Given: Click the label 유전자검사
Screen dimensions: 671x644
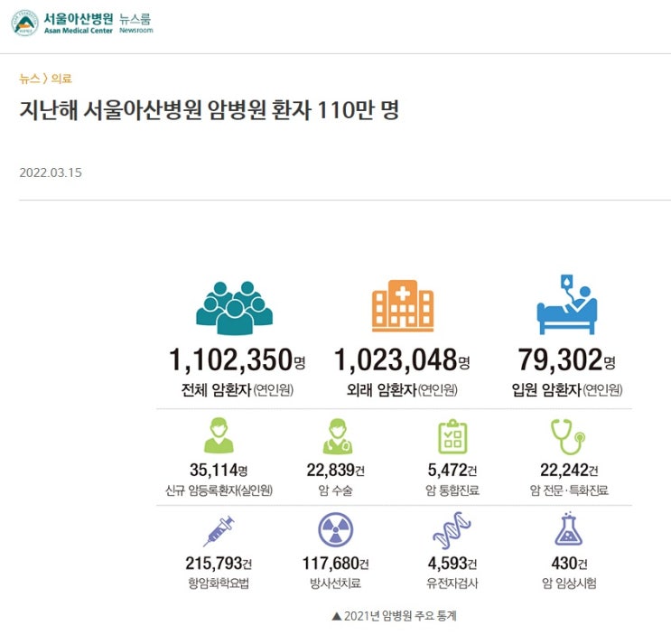Looking at the screenshot, I should [452, 583].
